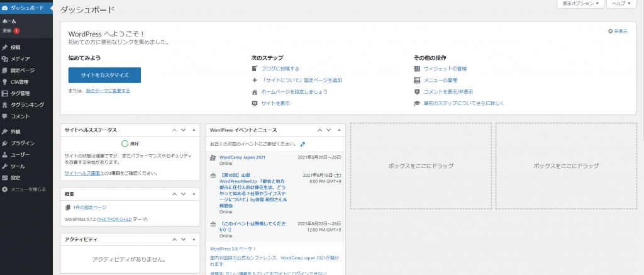Click the award icon beside タグランキング
The width and height of the screenshot is (644, 275).
tap(5, 105)
